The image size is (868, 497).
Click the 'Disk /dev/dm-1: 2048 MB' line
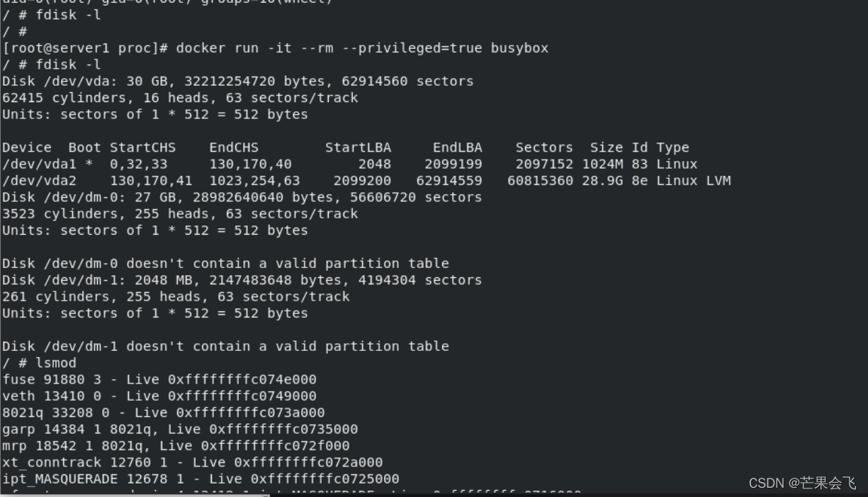point(242,280)
